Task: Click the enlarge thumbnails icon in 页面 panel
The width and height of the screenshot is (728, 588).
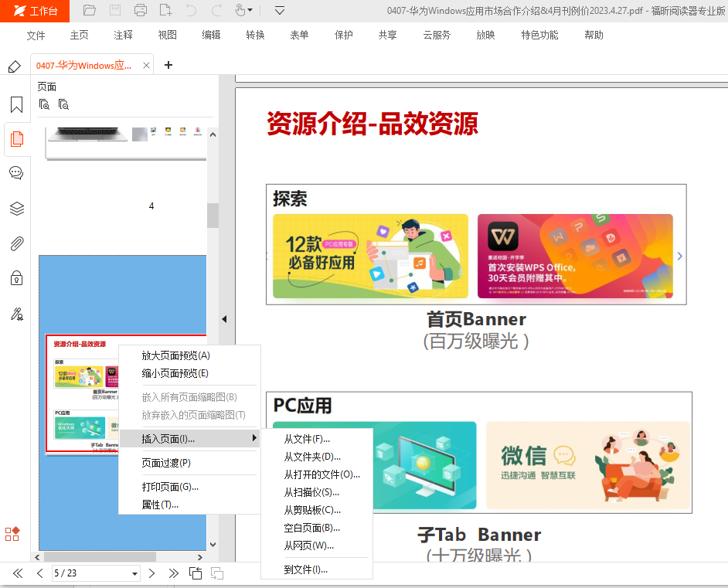Action: pyautogui.click(x=44, y=104)
